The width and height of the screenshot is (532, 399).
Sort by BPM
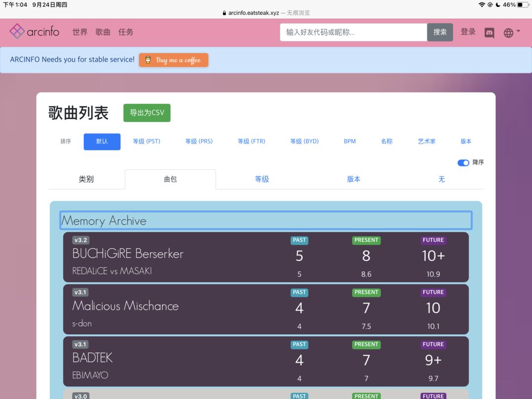(x=349, y=141)
